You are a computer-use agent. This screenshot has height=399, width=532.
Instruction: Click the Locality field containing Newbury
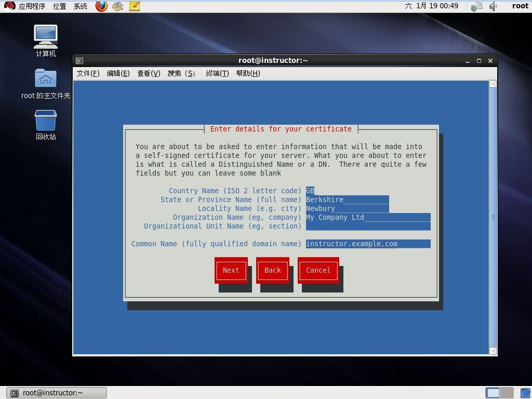coord(348,208)
